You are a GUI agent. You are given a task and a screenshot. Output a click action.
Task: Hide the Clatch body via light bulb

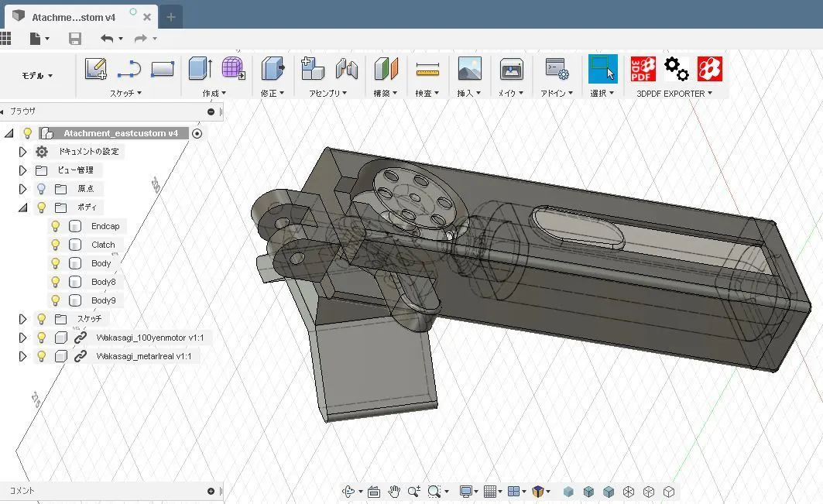coord(56,245)
